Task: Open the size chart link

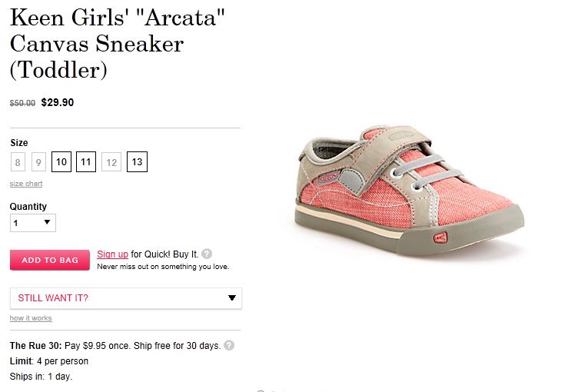Action: coord(26,184)
